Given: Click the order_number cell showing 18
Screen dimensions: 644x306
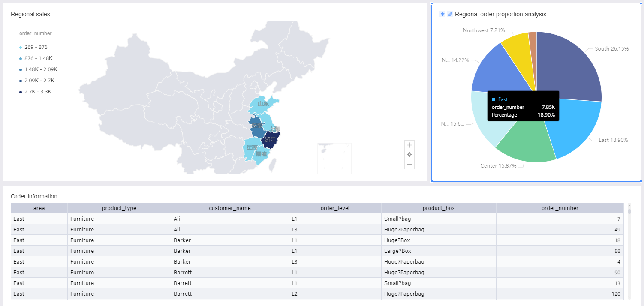Looking at the screenshot, I should point(560,240).
